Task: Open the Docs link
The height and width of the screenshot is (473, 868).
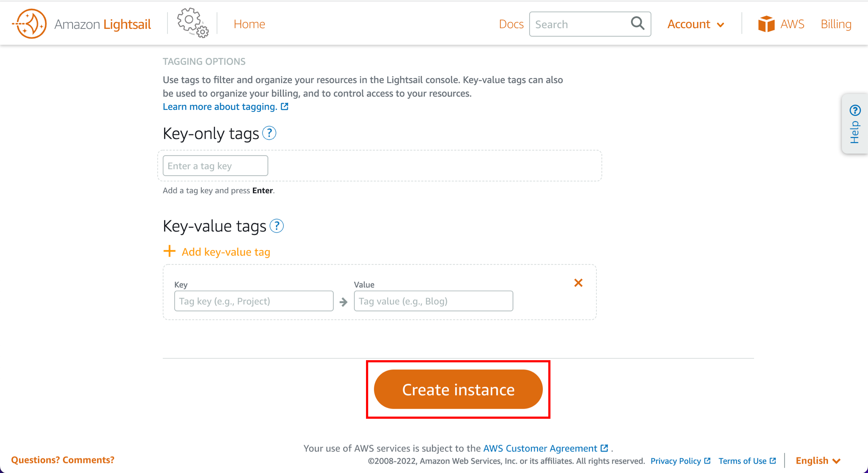Action: tap(511, 24)
